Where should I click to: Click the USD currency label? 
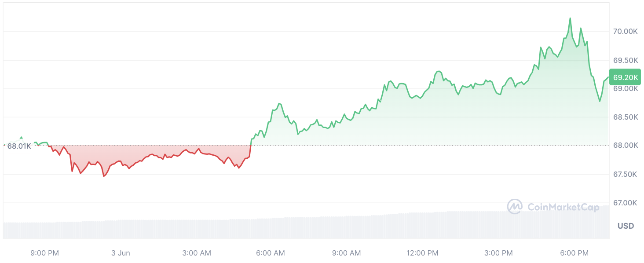626,226
